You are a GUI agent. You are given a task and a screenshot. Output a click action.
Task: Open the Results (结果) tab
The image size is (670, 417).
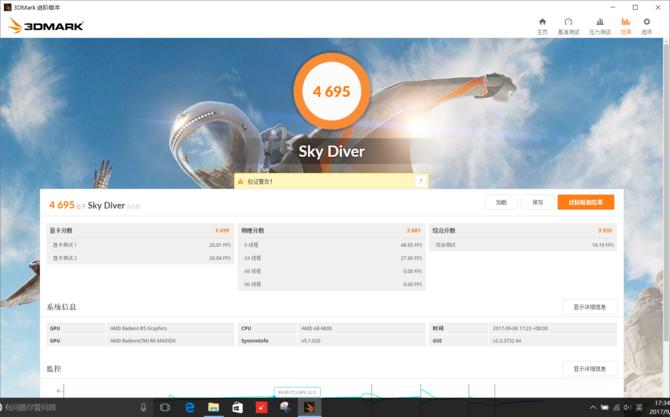pyautogui.click(x=626, y=26)
